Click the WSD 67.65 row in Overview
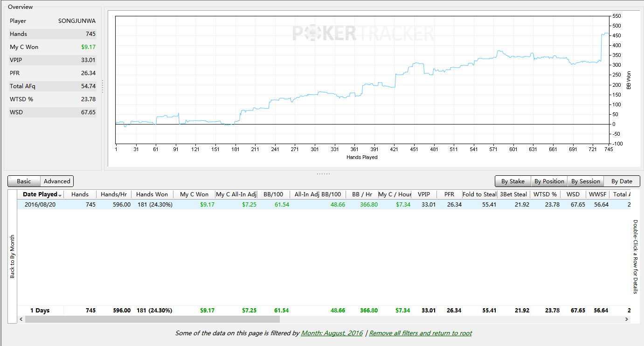This screenshot has height=346, width=644. [53, 112]
